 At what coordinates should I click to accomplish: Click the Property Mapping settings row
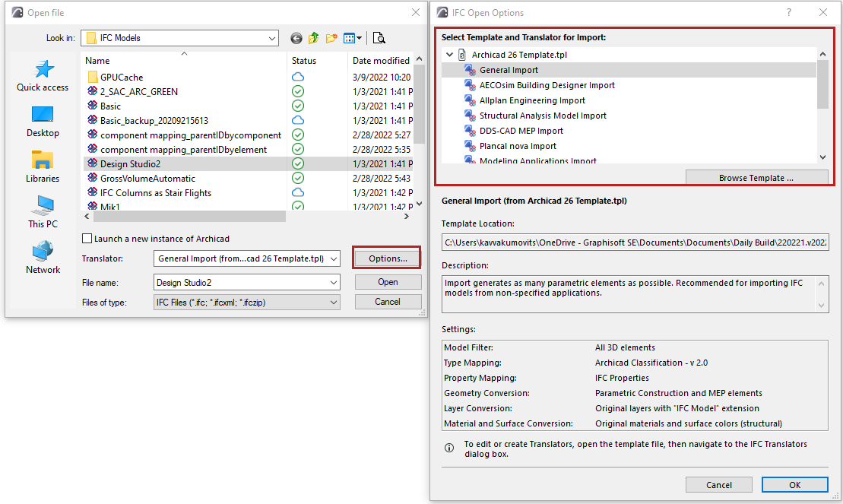[x=635, y=378]
